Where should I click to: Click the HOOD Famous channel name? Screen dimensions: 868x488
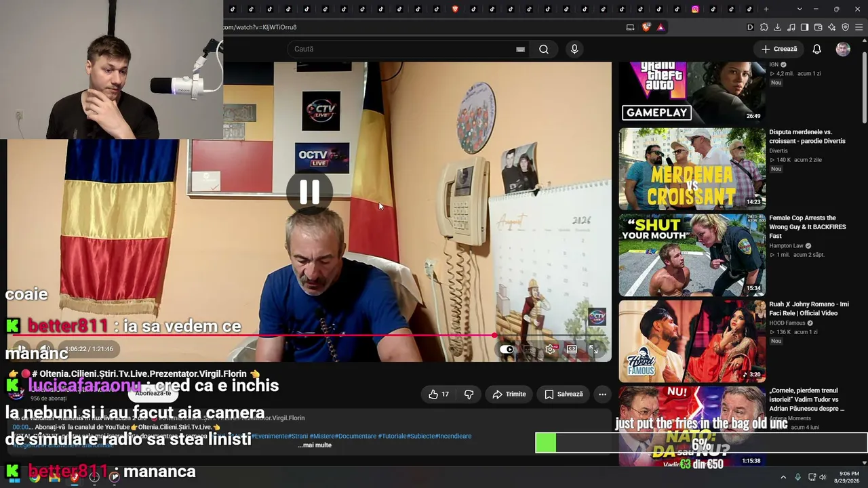click(787, 323)
